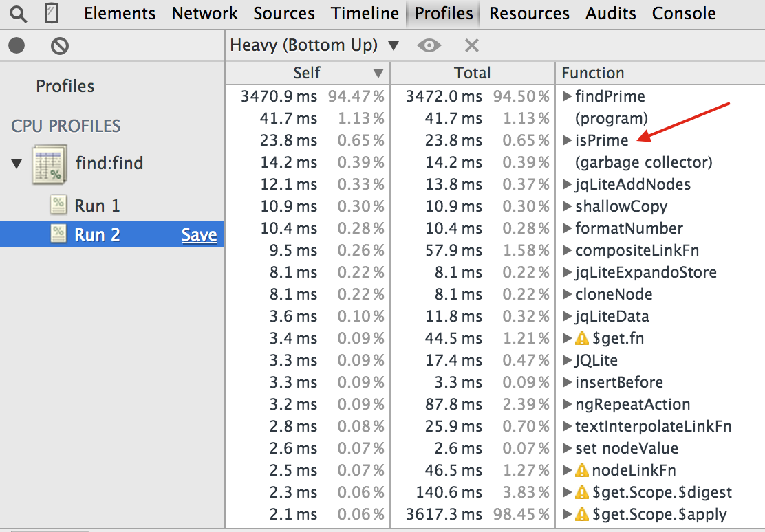Click the warning icon beside nodeLinkFn
765x532 pixels.
(581, 470)
